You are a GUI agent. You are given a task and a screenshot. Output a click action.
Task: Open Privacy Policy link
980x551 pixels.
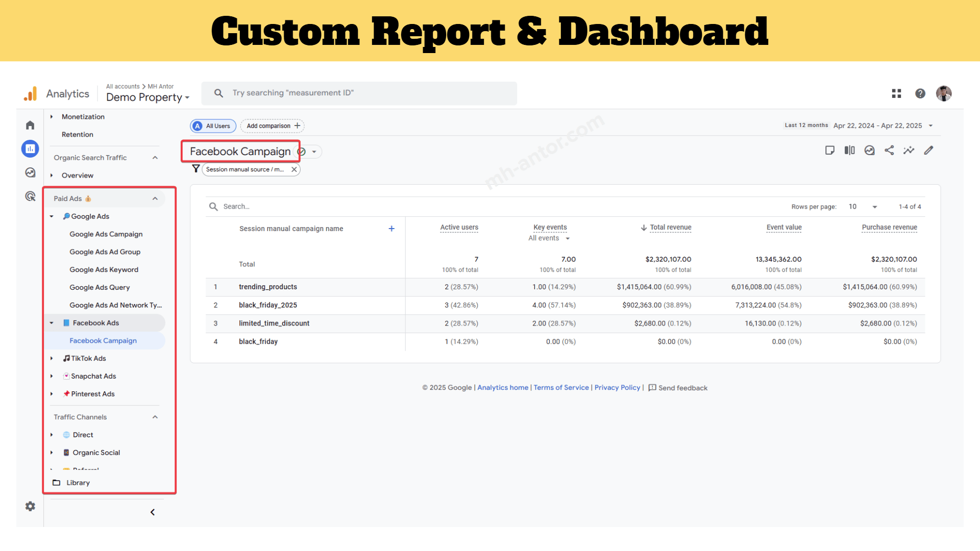[617, 388]
